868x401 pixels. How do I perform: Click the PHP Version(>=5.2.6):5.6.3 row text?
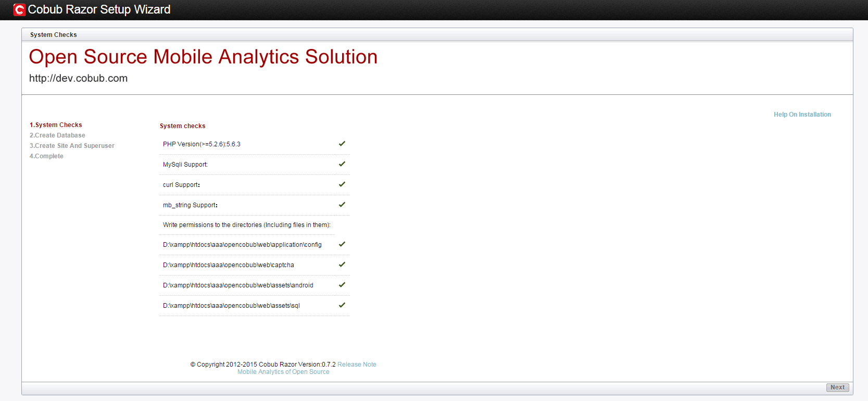(202, 144)
